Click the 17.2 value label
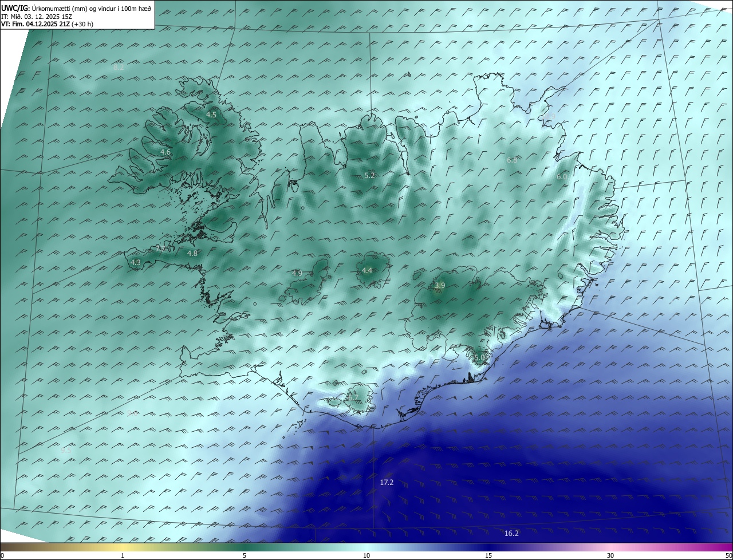 tap(387, 483)
